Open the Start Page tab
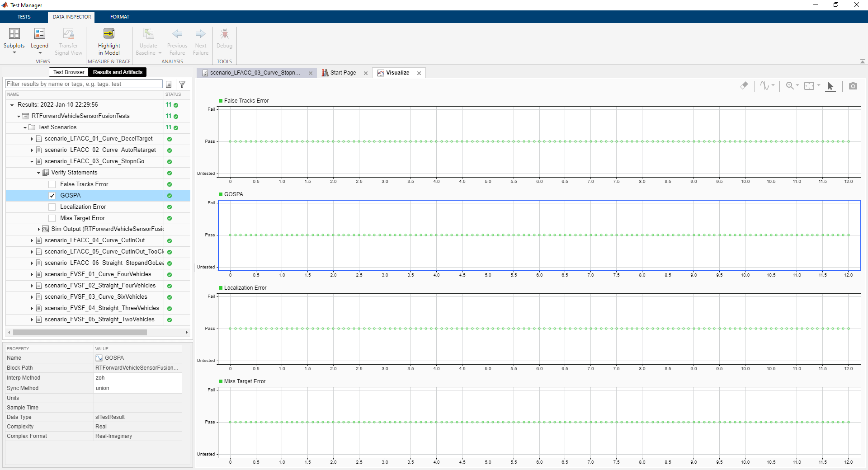Image resolution: width=868 pixels, height=470 pixels. click(x=343, y=73)
